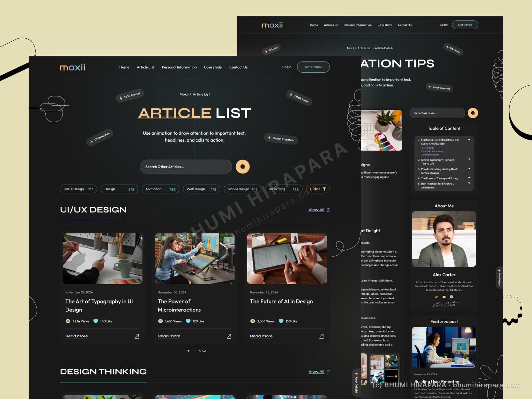Open Case study in the front window navigation
This screenshot has width=532, height=399.
213,67
